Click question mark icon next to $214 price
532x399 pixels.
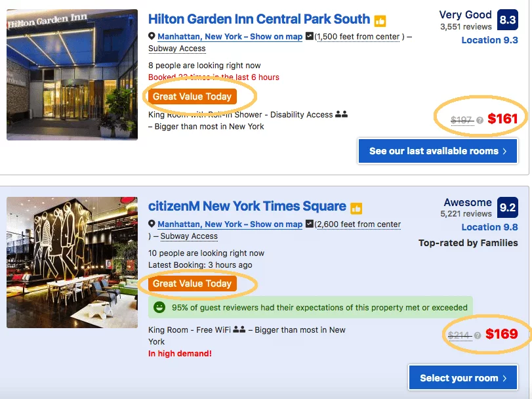click(x=478, y=335)
